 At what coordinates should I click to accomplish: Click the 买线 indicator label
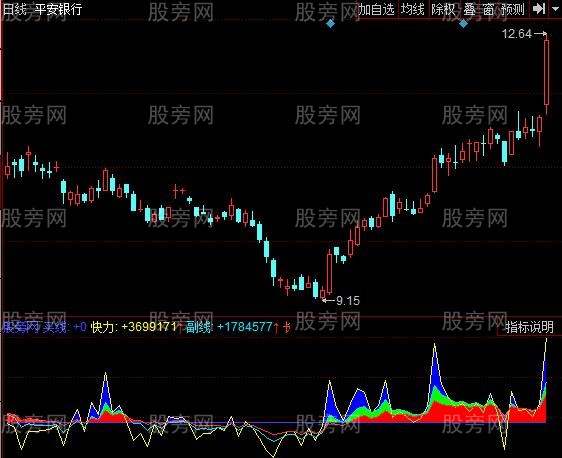tap(55, 326)
